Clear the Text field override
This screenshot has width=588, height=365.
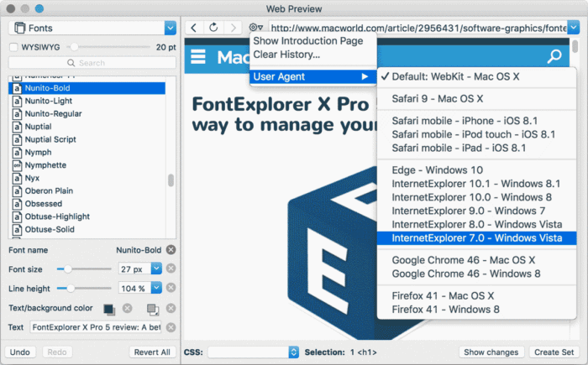pos(171,327)
